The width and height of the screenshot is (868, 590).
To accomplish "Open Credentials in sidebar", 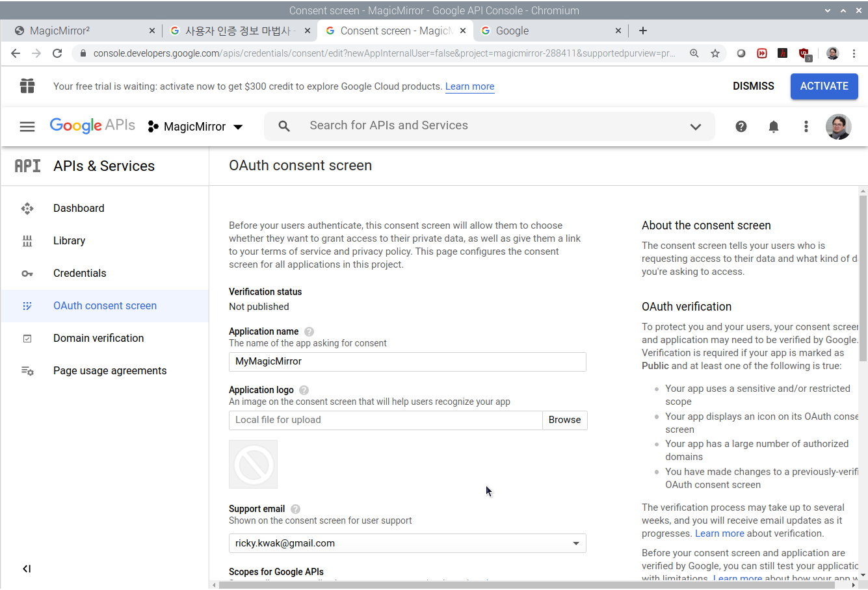I will click(x=105, y=274).
